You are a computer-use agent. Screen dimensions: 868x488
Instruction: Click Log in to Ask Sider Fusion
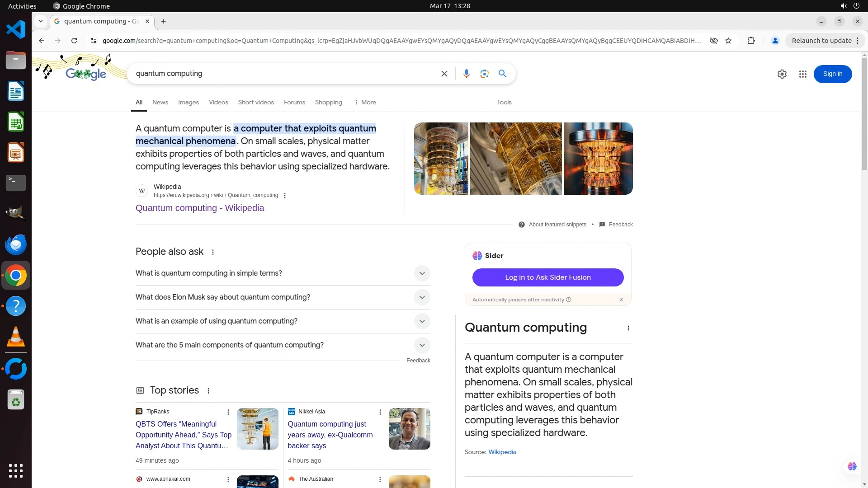click(547, 277)
